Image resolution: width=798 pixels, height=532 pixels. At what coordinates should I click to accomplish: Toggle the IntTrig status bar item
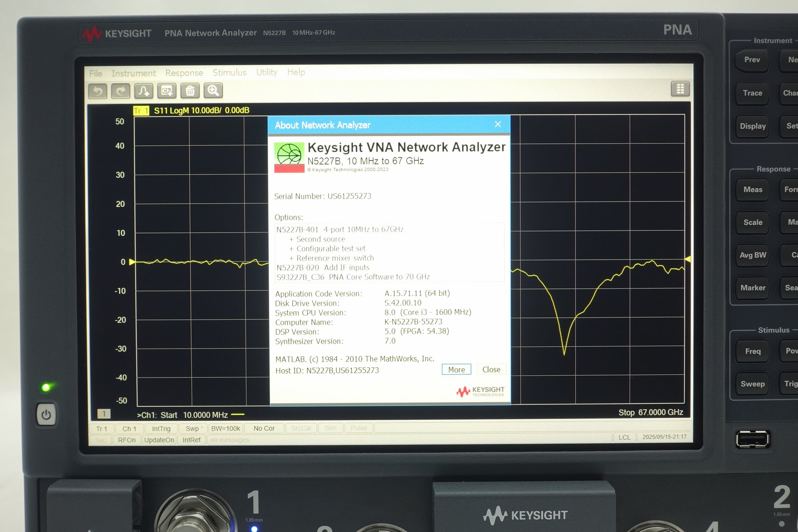click(x=161, y=429)
